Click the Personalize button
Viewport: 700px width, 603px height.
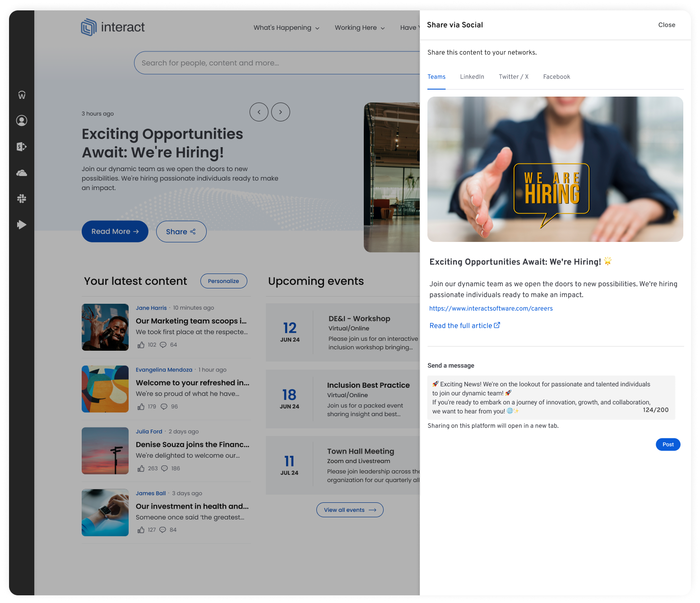point(223,281)
